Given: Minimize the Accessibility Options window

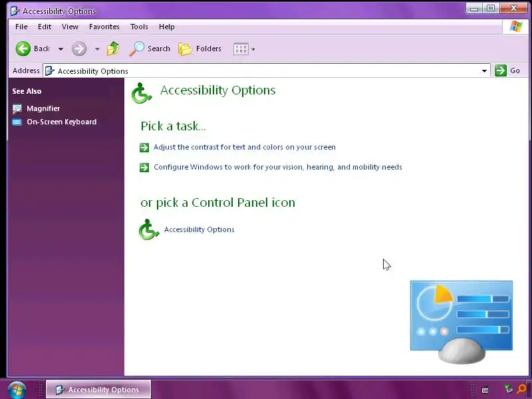Looking at the screenshot, I should (474, 9).
